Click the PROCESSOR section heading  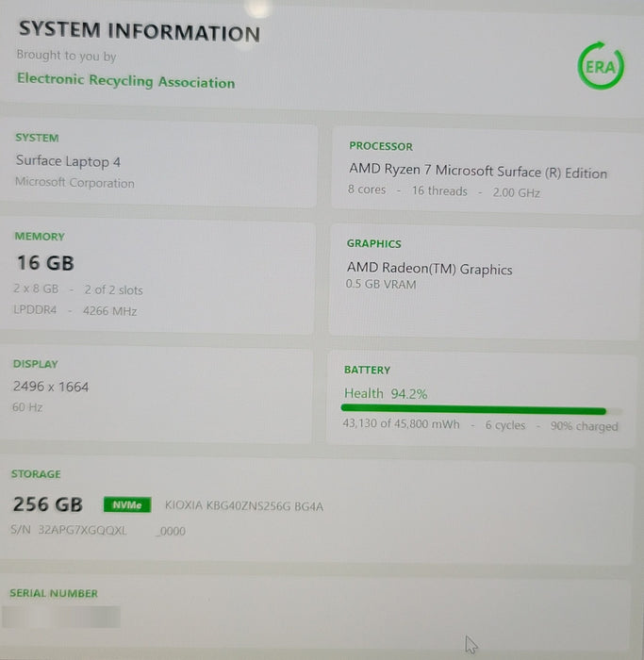point(381,146)
